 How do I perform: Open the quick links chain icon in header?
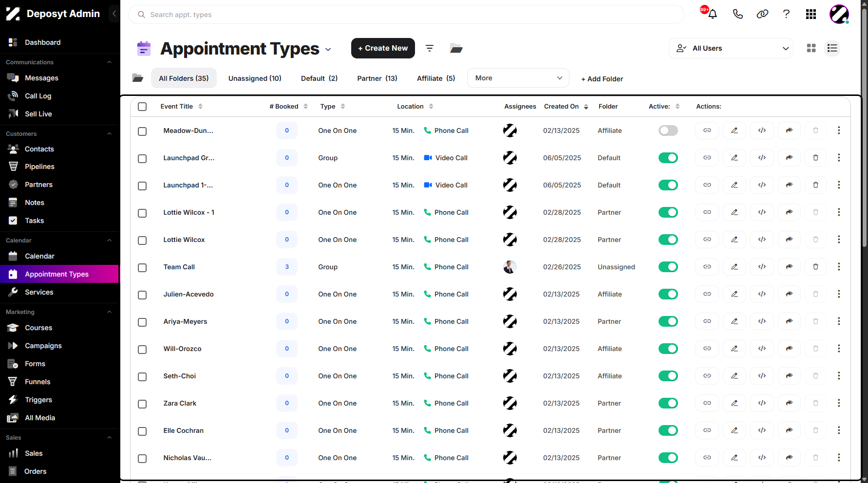coord(762,14)
